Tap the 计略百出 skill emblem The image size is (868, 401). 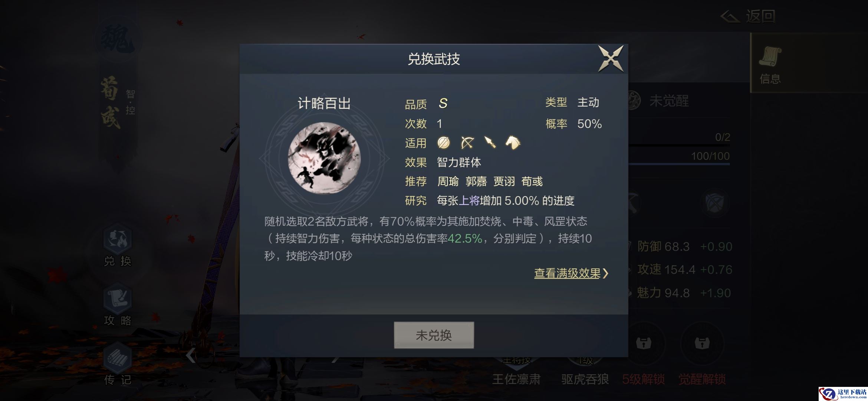[x=324, y=158]
